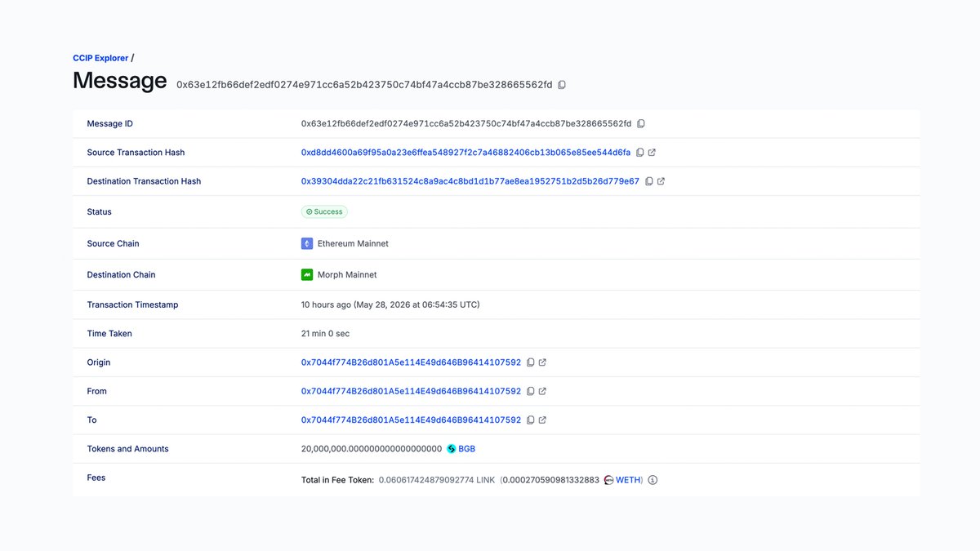Click the 'Morph Mainnet' text
This screenshot has height=551, width=980.
[x=347, y=274]
